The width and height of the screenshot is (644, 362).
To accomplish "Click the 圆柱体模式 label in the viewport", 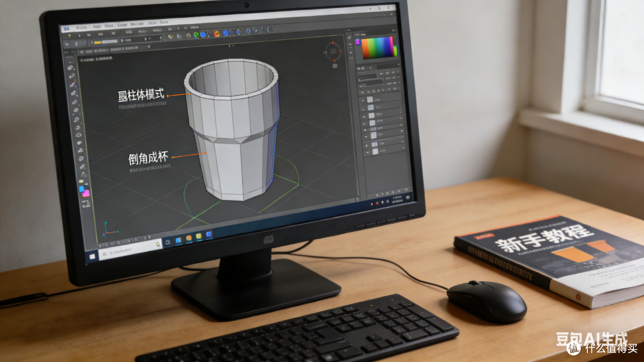I will click(x=141, y=95).
